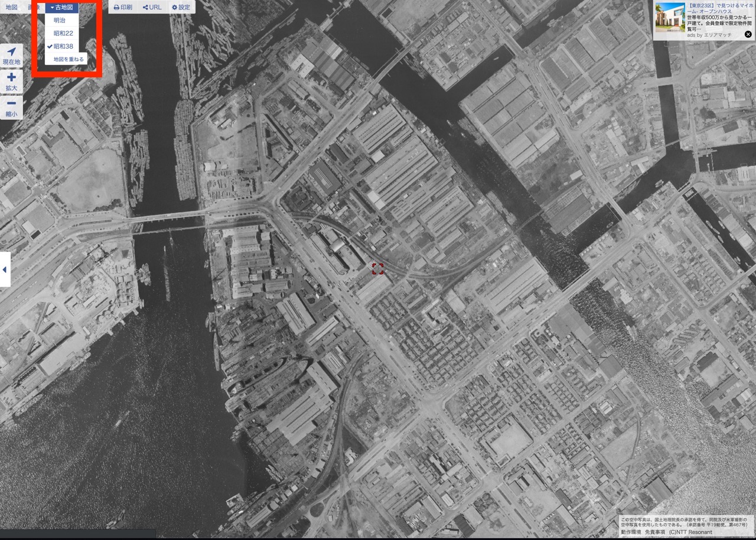Click the (C)NTT Resonant copyright link
Screen dimensions: 756x540
point(690,532)
